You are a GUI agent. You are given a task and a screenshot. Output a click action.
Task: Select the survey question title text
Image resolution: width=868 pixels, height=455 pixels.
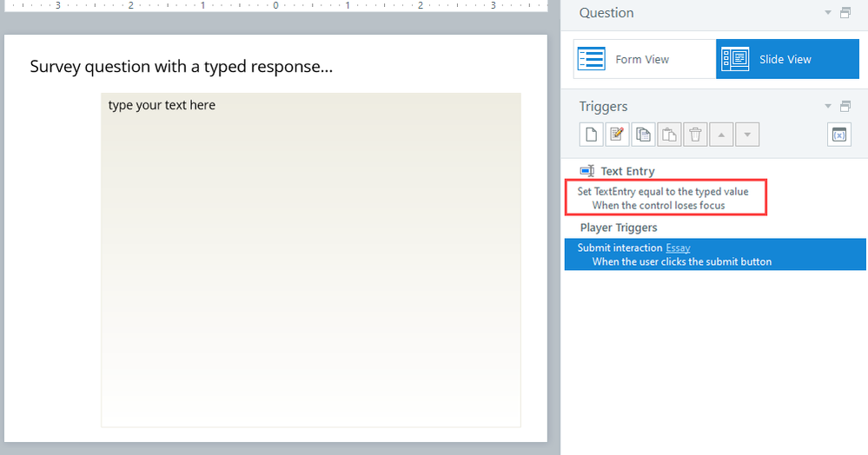point(181,66)
